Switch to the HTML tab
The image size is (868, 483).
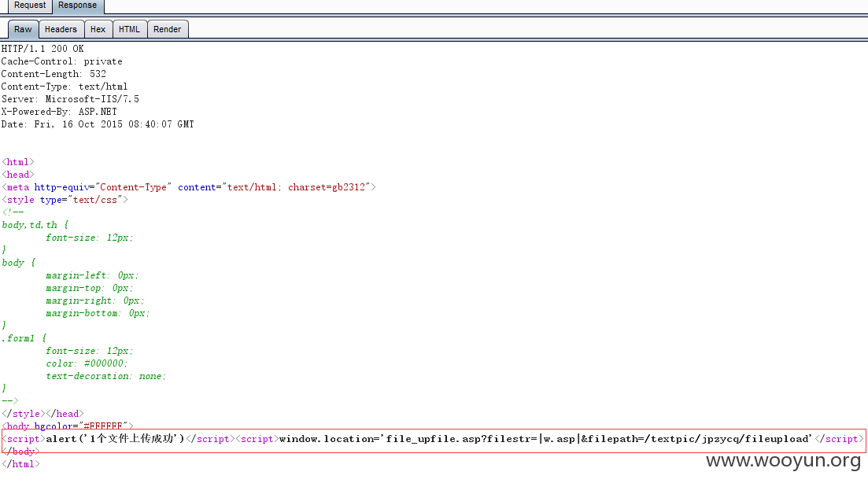coord(130,29)
